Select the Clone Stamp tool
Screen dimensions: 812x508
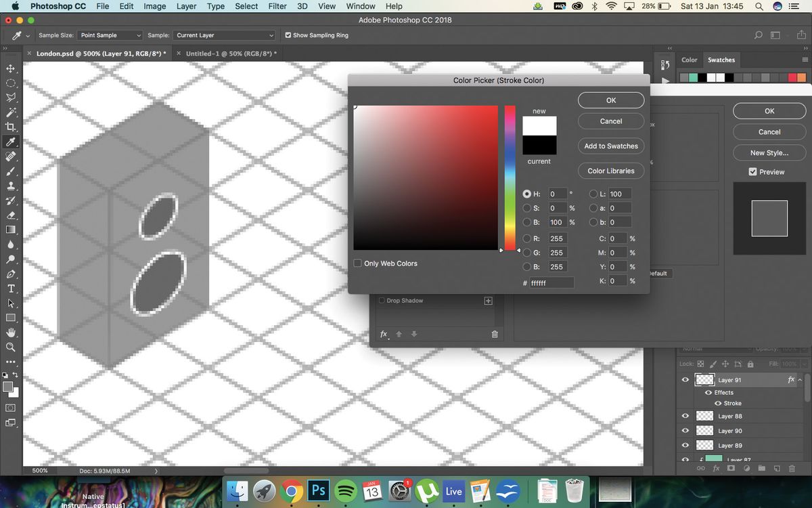pos(10,186)
